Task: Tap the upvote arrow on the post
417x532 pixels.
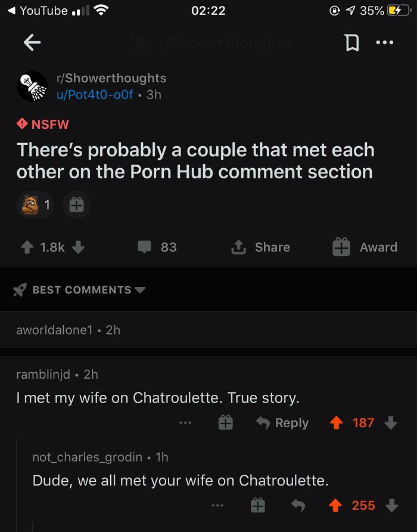Action: click(26, 247)
